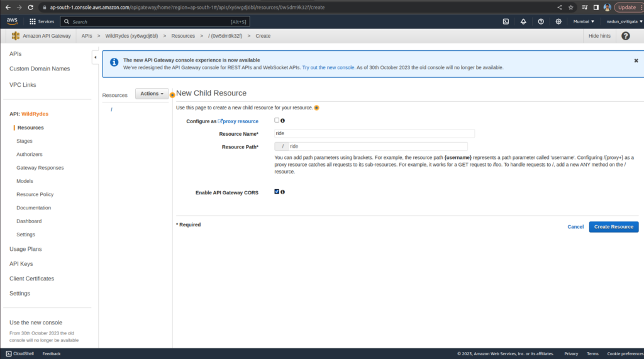
Task: Click the Amazon API Gateway service icon
Action: click(x=16, y=36)
